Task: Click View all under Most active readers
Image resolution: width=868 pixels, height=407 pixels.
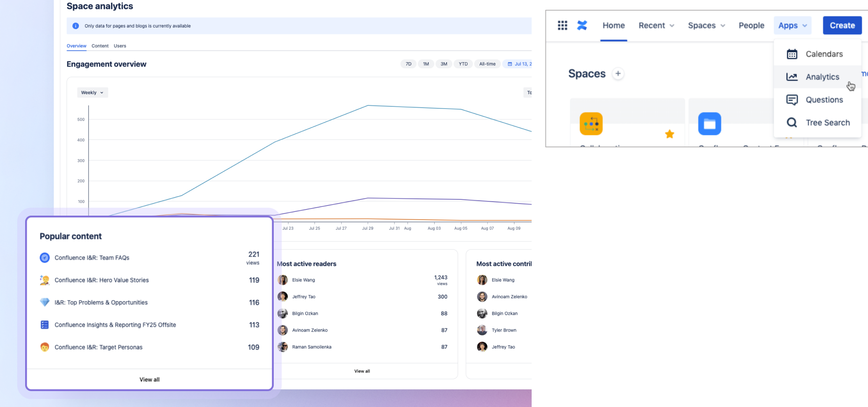Action: (362, 371)
